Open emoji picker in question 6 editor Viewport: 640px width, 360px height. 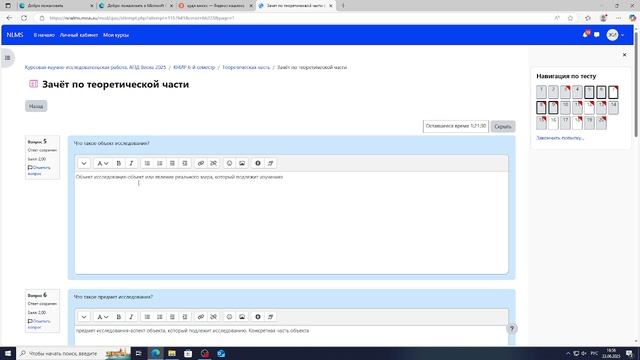pyautogui.click(x=229, y=317)
